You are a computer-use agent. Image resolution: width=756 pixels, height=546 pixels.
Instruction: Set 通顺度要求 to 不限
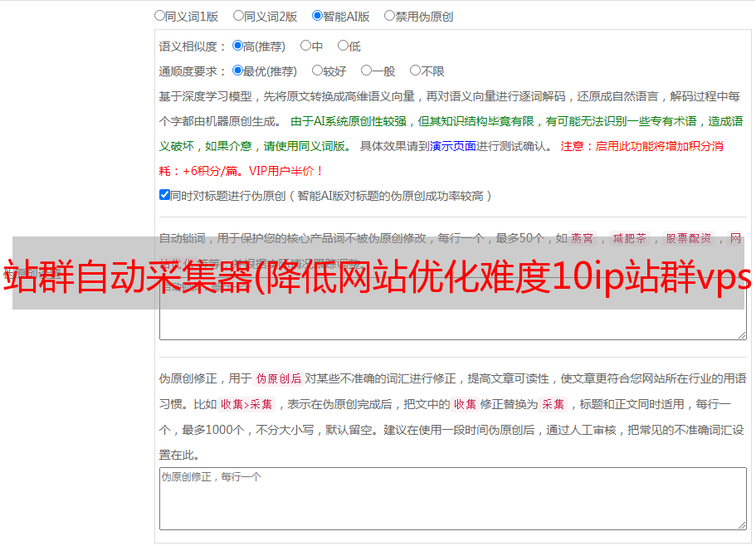pyautogui.click(x=415, y=71)
